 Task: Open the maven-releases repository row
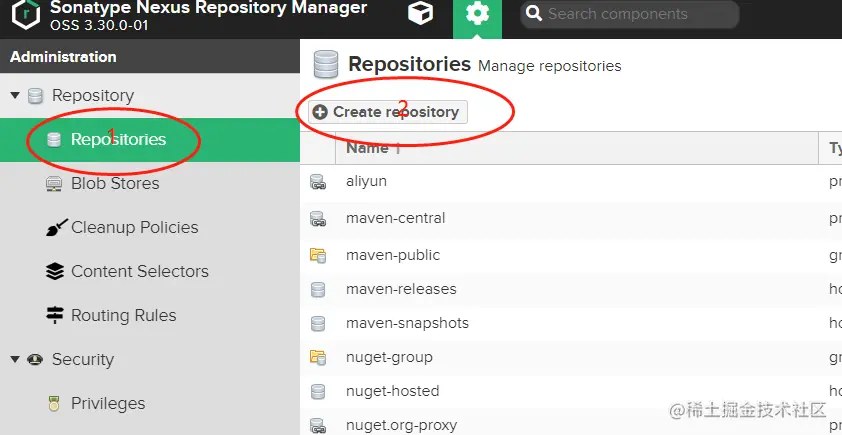click(x=571, y=289)
